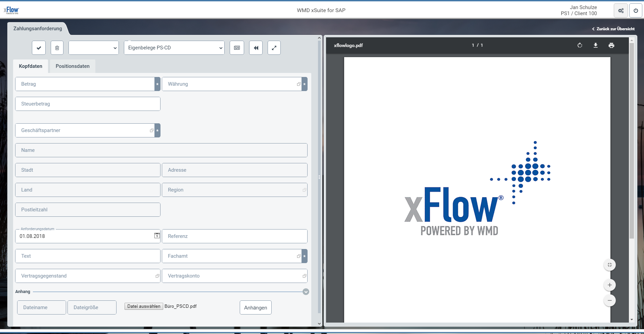Screen dimensions: 644x334
Task: Click the rewind/back arrows icon
Action: (256, 48)
